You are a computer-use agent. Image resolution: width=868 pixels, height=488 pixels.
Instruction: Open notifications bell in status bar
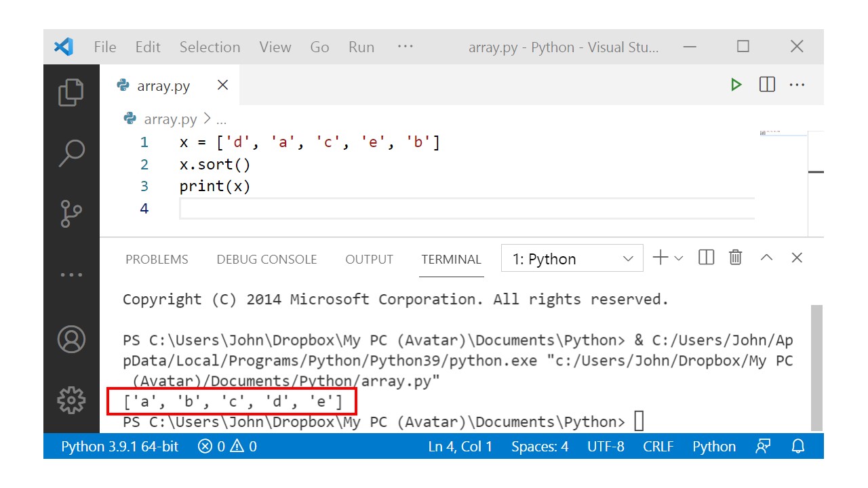click(798, 446)
